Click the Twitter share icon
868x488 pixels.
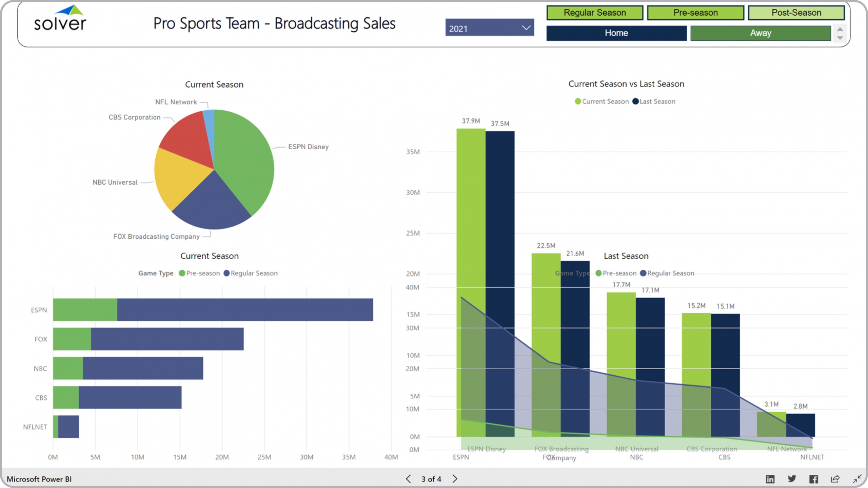[792, 479]
